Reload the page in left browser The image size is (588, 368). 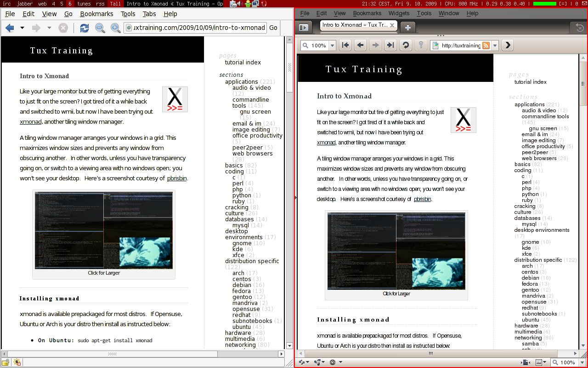[x=85, y=28]
